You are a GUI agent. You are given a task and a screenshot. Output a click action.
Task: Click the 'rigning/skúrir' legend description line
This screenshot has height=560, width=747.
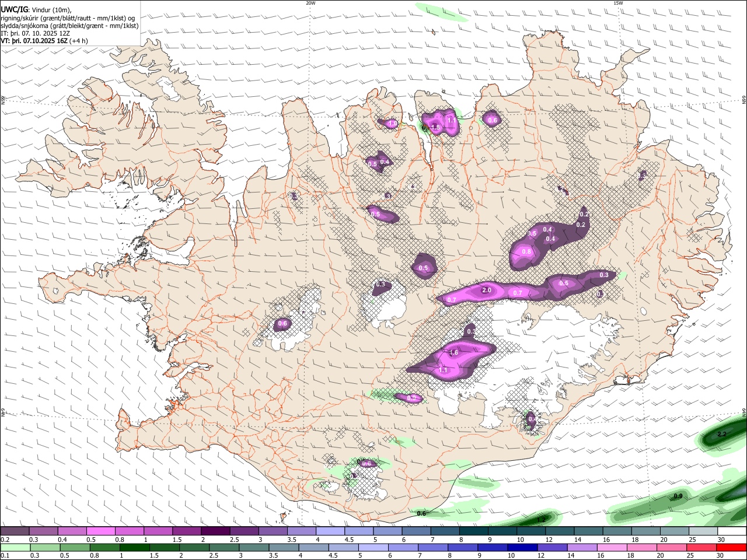coord(68,17)
